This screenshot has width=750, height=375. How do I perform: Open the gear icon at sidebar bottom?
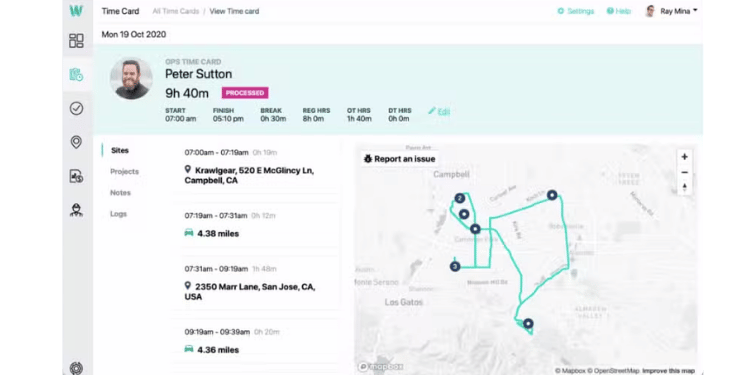[x=76, y=368]
